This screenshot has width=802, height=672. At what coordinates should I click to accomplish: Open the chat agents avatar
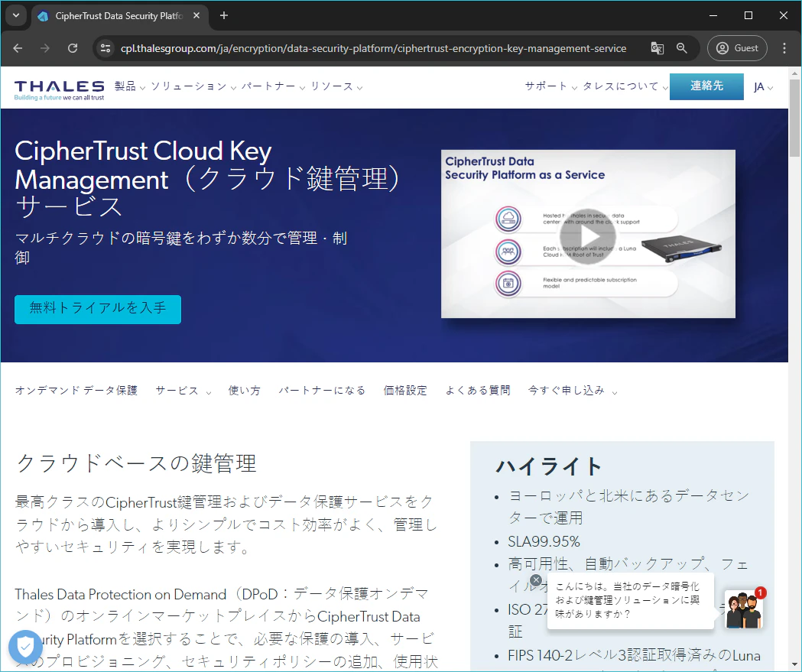[745, 609]
